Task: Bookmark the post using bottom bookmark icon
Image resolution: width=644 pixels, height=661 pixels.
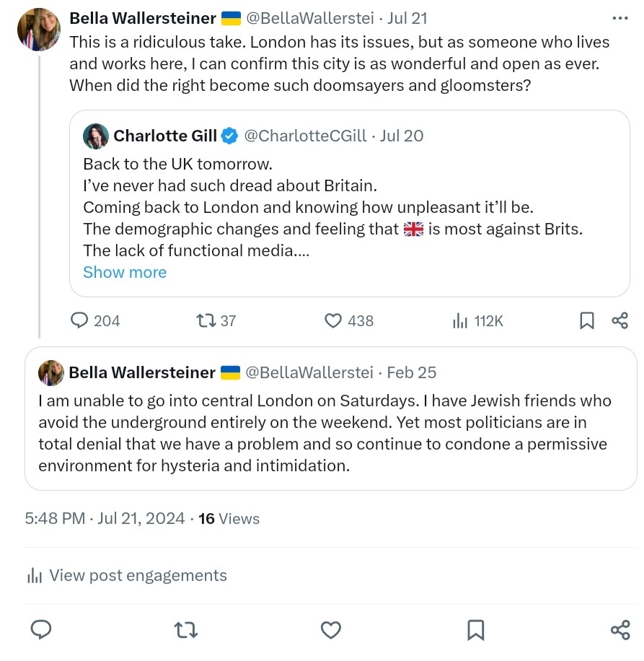Action: tap(476, 630)
